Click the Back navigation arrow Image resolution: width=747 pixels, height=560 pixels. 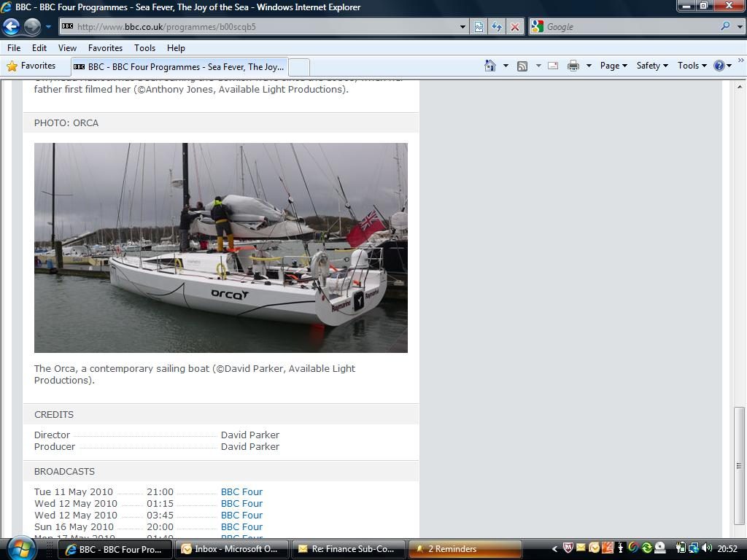click(x=11, y=26)
